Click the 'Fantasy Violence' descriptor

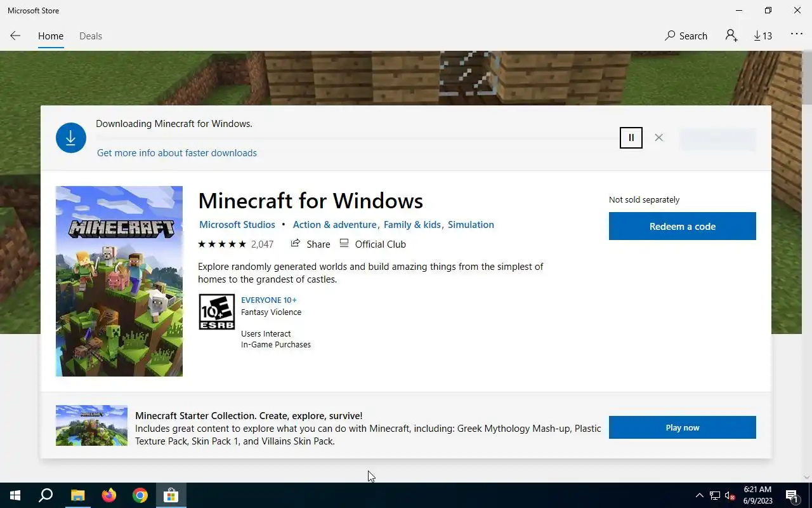click(x=271, y=312)
